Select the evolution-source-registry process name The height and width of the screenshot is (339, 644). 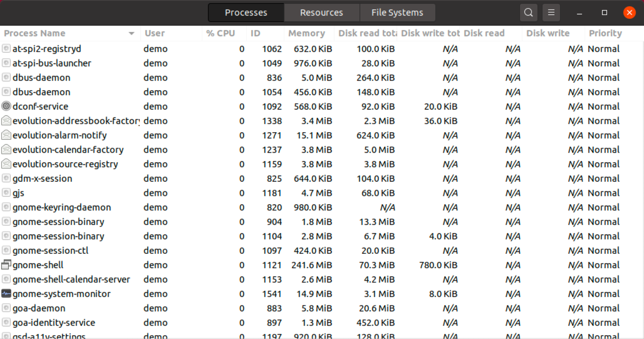[65, 164]
